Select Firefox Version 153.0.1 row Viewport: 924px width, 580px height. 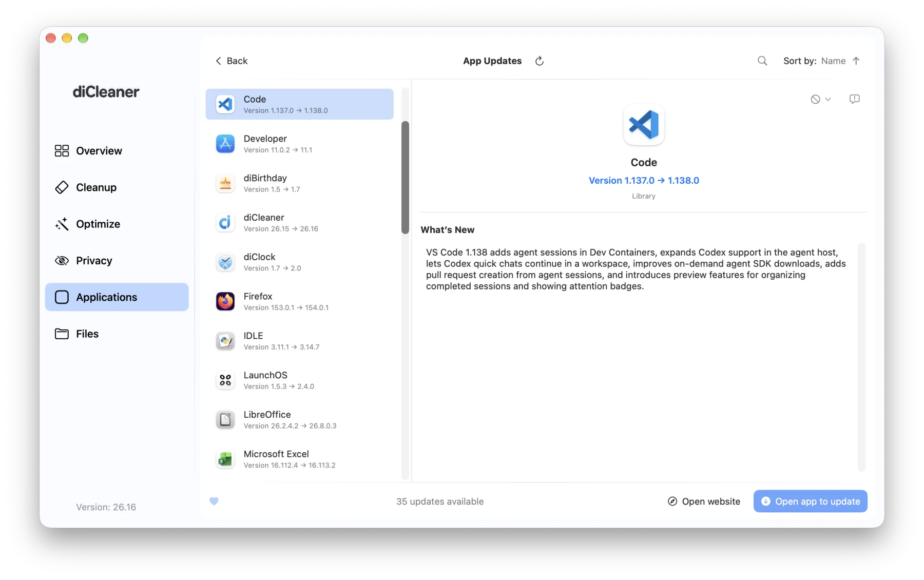tap(300, 301)
